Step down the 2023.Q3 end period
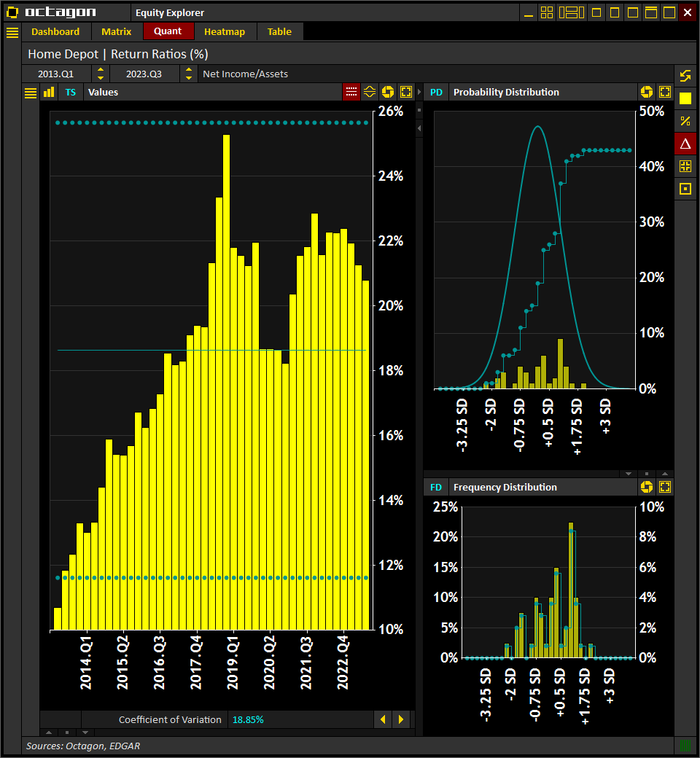Viewport: 700px width, 758px height. click(x=189, y=78)
